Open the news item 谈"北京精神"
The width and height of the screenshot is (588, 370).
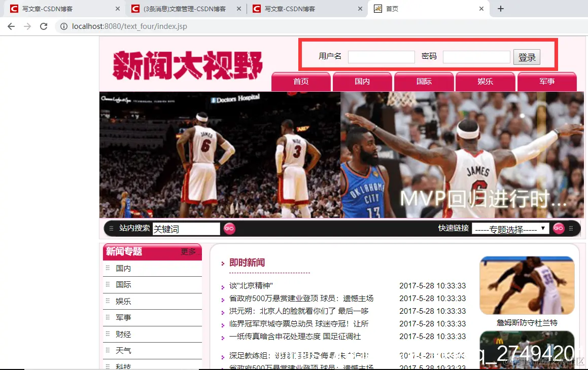point(251,286)
